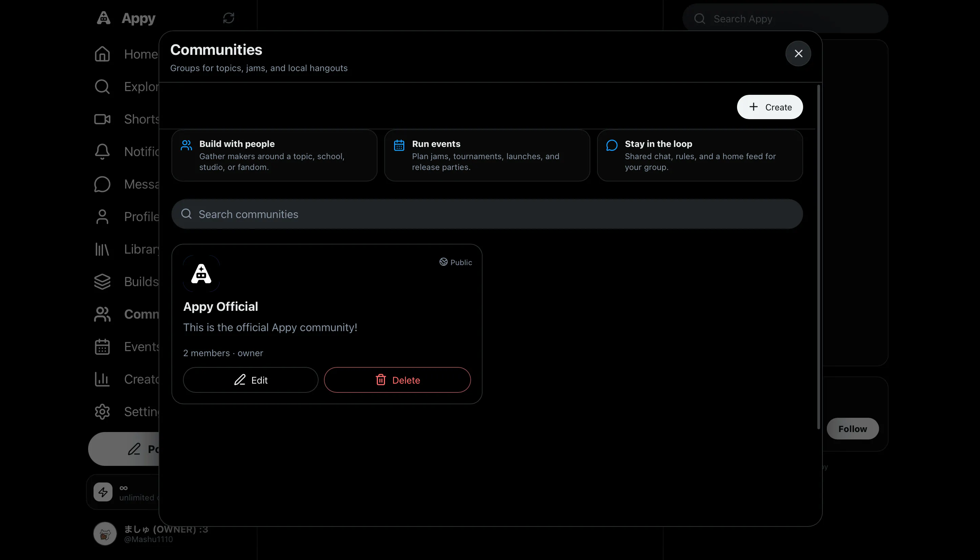
Task: Click the magnifier icon in Search Appy
Action: coord(700,19)
